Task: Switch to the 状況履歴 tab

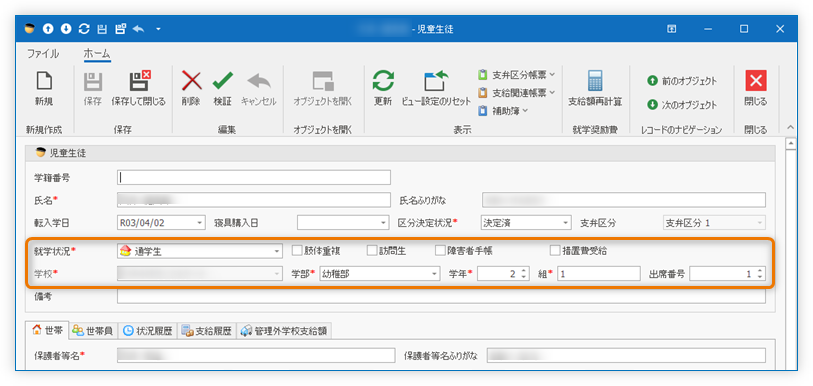Action: pos(148,331)
